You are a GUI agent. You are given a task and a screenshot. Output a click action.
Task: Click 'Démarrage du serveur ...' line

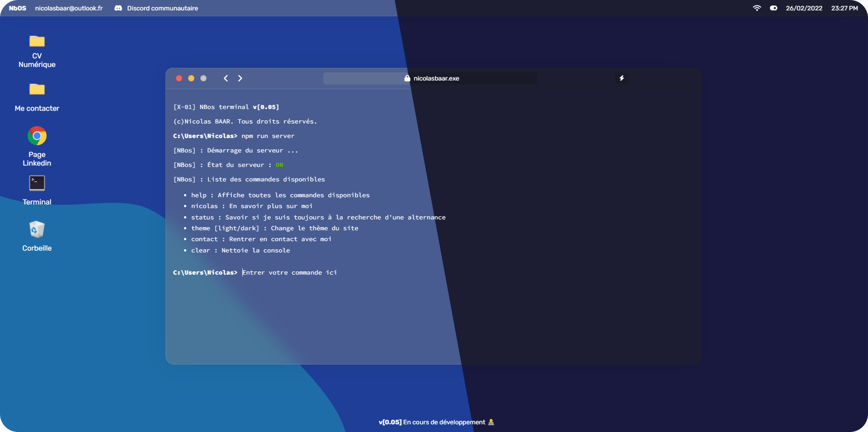(x=236, y=150)
